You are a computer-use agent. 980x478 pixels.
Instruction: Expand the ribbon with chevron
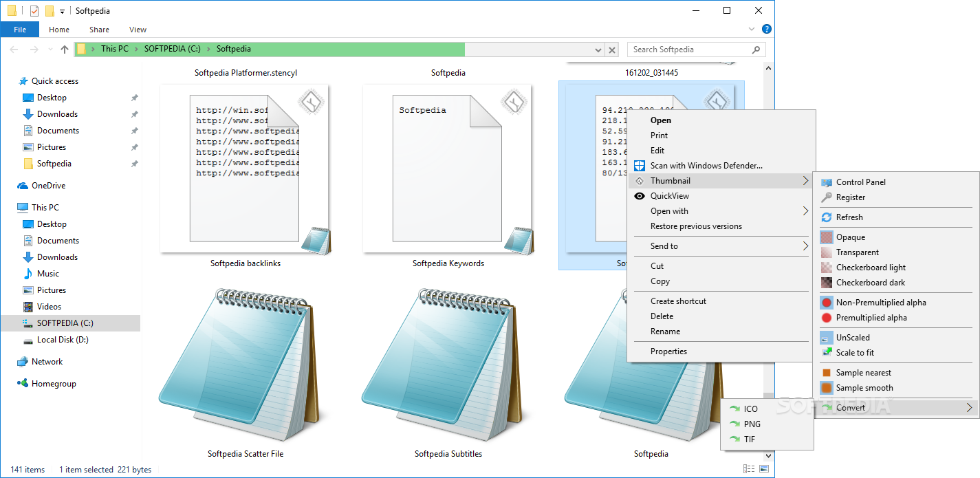752,30
